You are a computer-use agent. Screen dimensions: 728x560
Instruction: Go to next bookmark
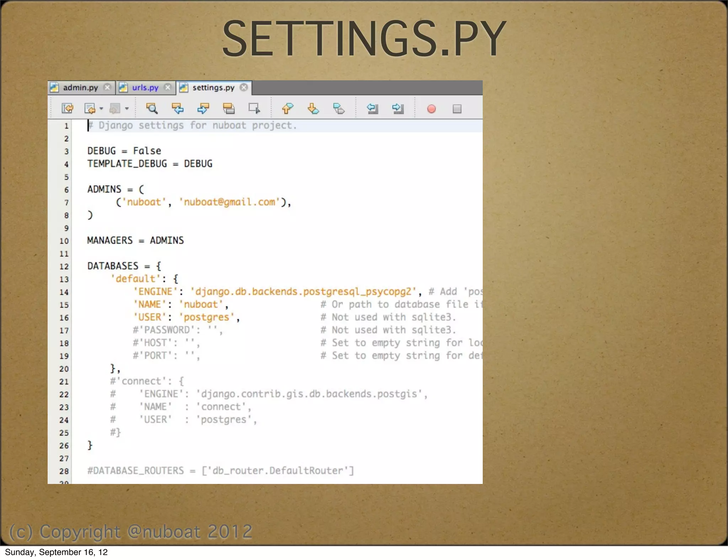click(x=313, y=108)
